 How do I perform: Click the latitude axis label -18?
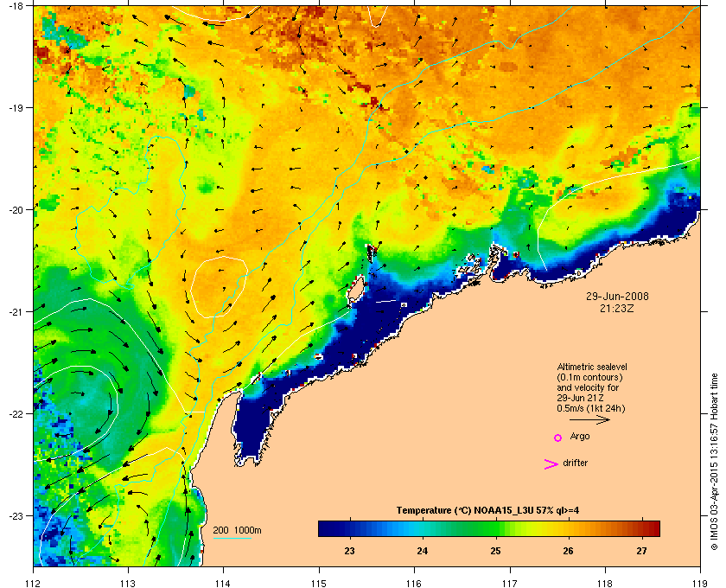tap(16, 6)
